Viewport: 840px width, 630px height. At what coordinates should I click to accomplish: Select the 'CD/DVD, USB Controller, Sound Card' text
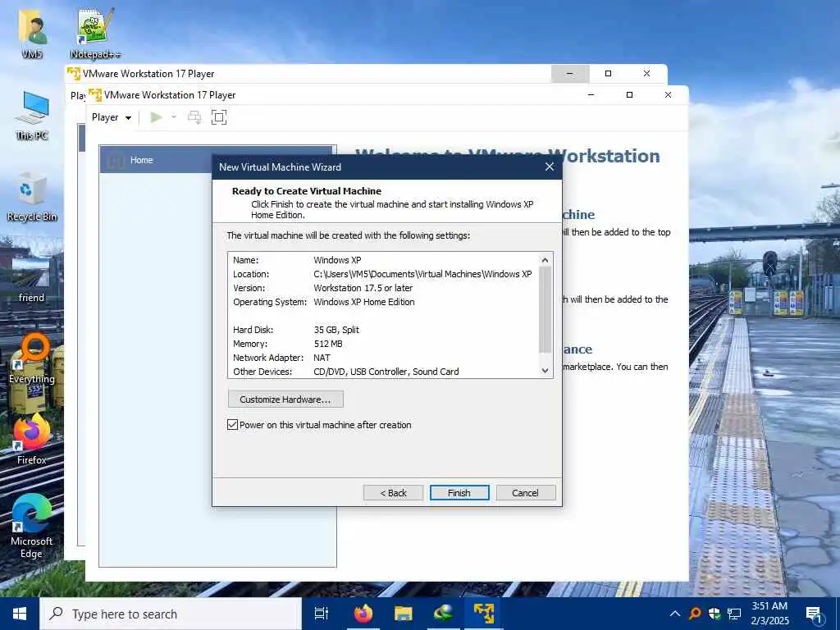pos(386,372)
